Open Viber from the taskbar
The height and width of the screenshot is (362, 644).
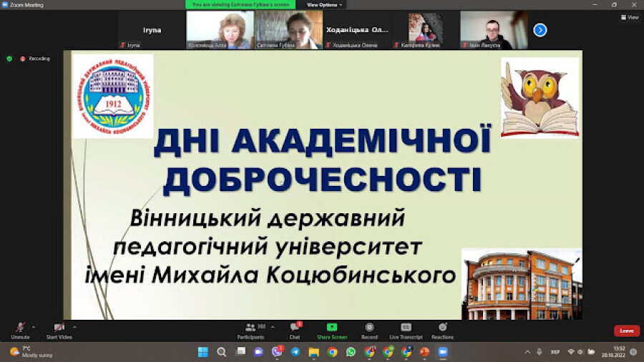click(x=277, y=351)
